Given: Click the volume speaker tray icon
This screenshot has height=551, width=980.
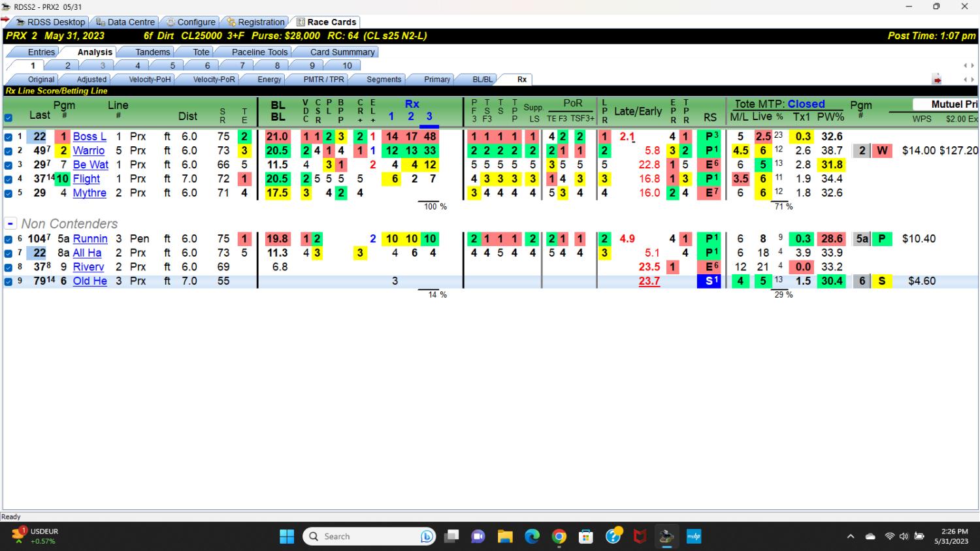Looking at the screenshot, I should tap(904, 537).
